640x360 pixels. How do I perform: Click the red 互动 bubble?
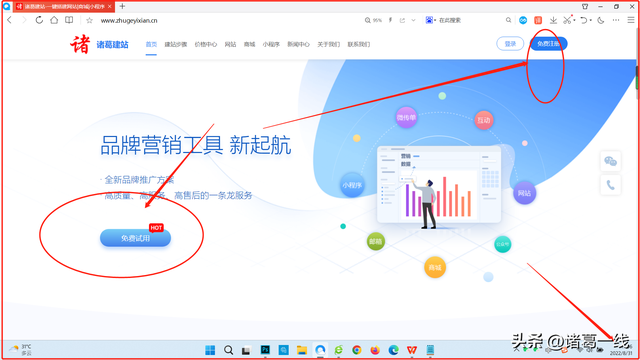click(x=484, y=120)
